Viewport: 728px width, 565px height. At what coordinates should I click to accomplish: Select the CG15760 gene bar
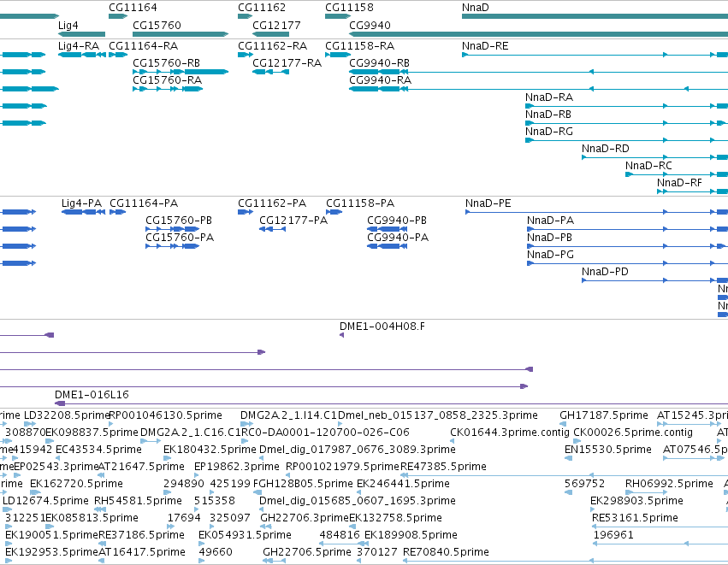(181, 34)
